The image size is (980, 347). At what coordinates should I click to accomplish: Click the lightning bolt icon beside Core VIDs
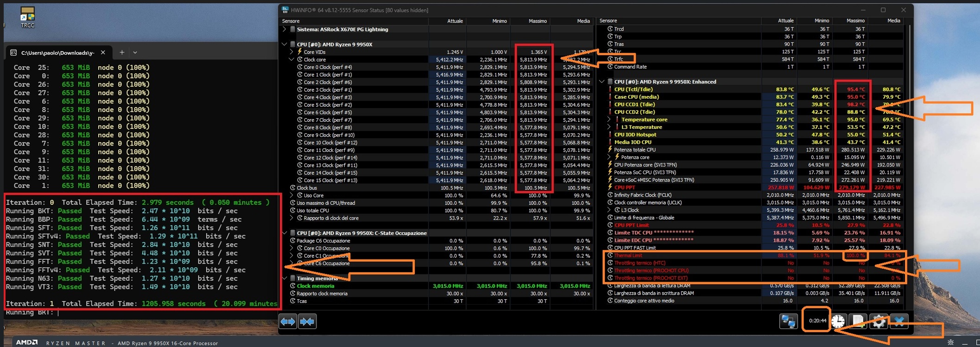(x=300, y=52)
